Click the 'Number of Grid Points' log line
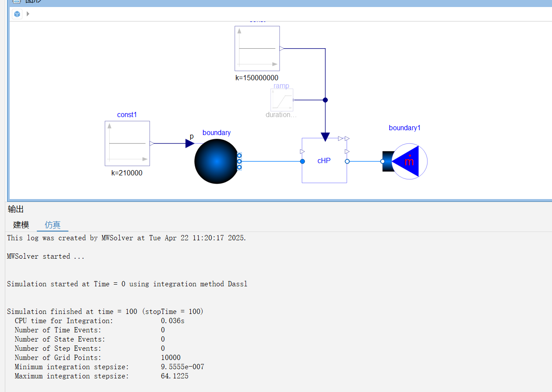This screenshot has width=552, height=392. 97,358
